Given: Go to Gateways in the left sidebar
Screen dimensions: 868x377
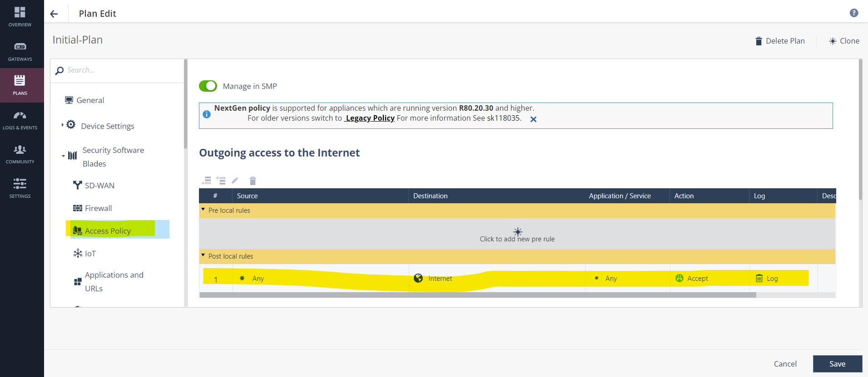Looking at the screenshot, I should 20,51.
